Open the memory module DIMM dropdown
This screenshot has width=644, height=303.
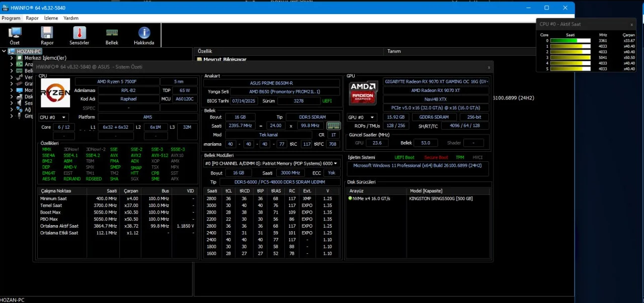click(x=272, y=163)
